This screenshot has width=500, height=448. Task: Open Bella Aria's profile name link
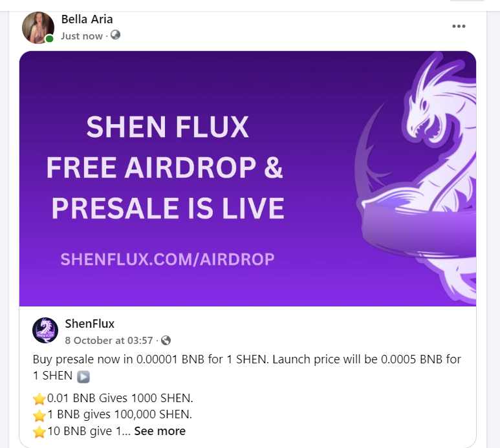87,19
